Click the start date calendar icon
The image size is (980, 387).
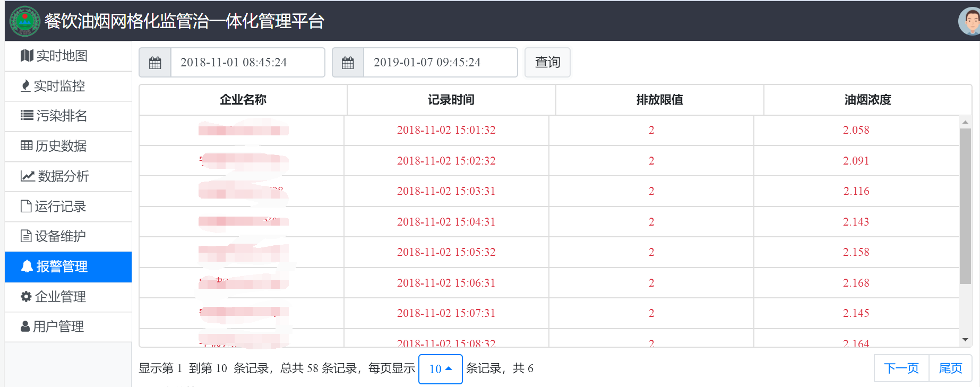[155, 63]
